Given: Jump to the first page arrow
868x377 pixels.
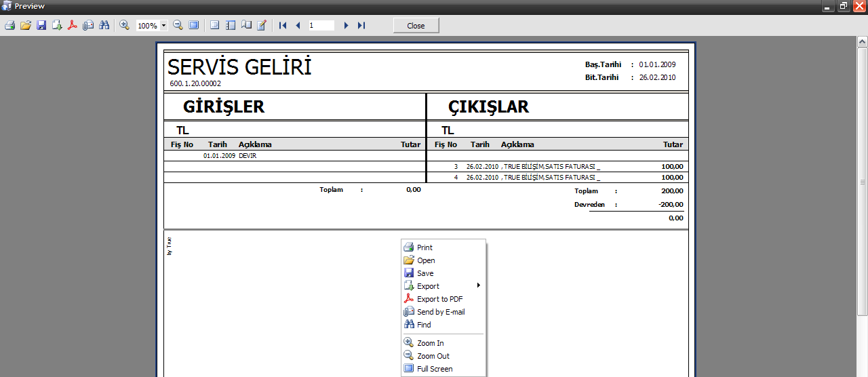Looking at the screenshot, I should tap(283, 25).
